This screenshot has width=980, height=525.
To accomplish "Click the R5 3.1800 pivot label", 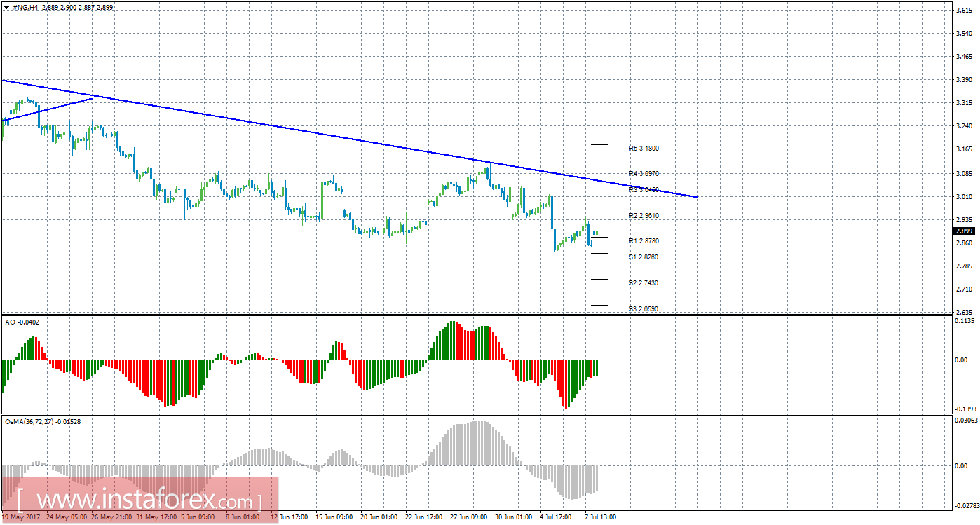I will (644, 149).
